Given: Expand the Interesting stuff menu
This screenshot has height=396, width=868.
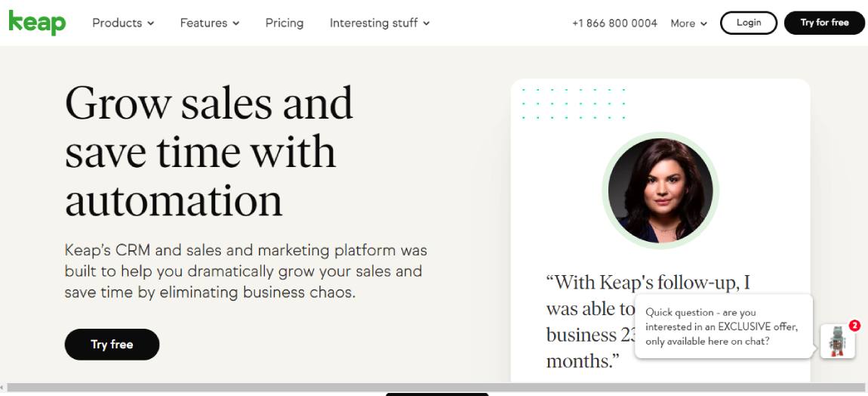Looking at the screenshot, I should [380, 23].
